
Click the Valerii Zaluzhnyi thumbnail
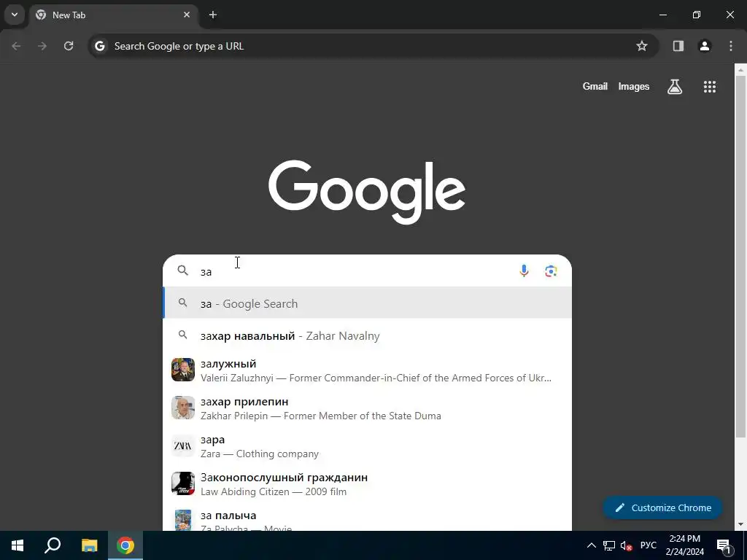(x=183, y=370)
